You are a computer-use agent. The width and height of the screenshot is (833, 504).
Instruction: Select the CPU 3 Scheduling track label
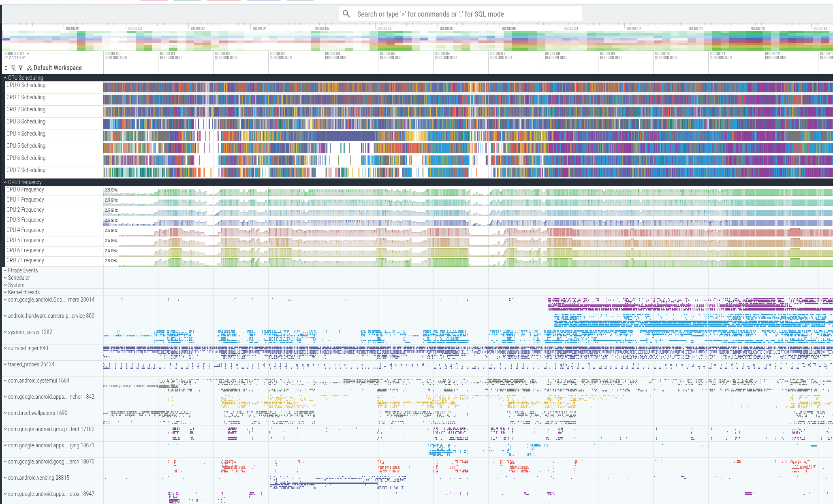(26, 121)
